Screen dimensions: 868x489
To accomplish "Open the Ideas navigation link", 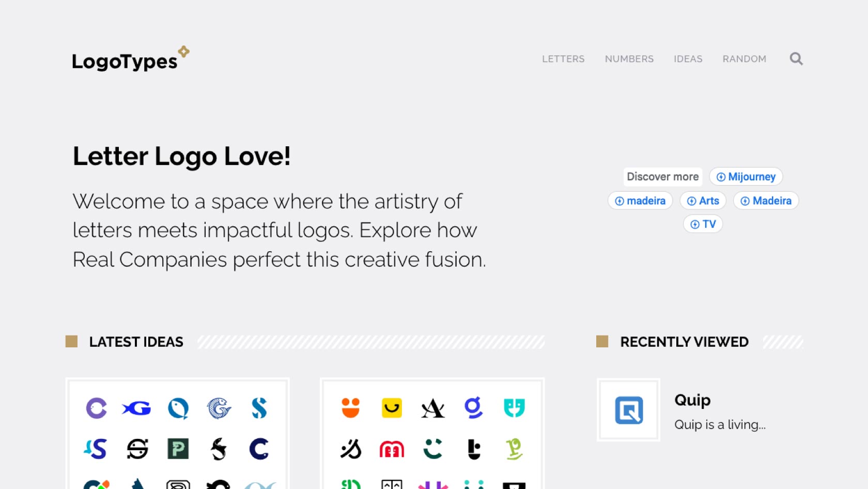I will [x=688, y=59].
